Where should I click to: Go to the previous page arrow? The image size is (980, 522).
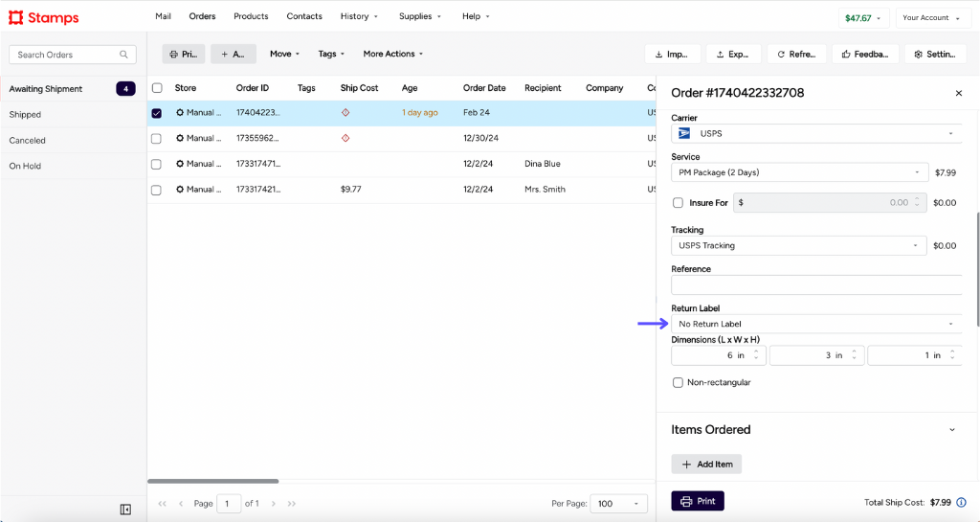[x=181, y=503]
